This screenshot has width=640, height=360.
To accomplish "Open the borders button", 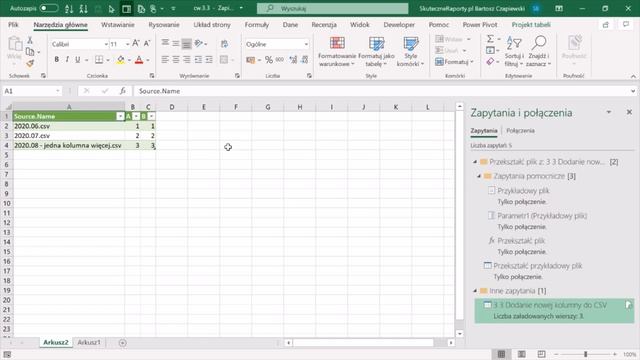I will [x=99, y=60].
